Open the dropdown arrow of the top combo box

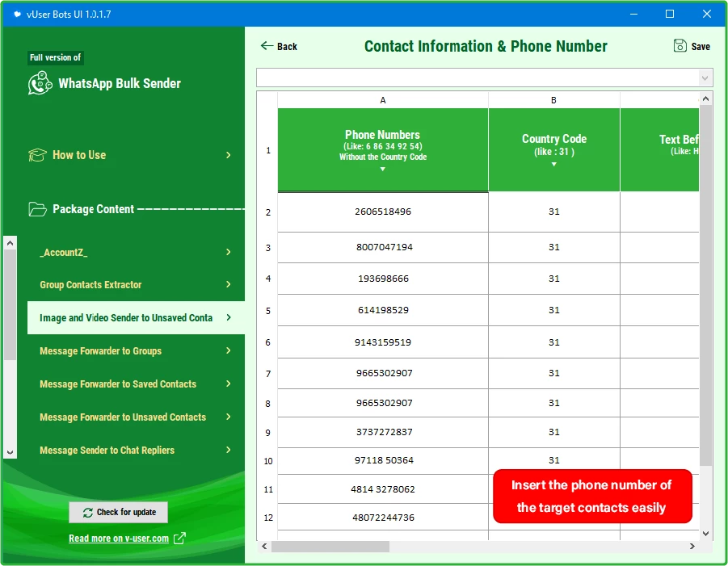(705, 78)
